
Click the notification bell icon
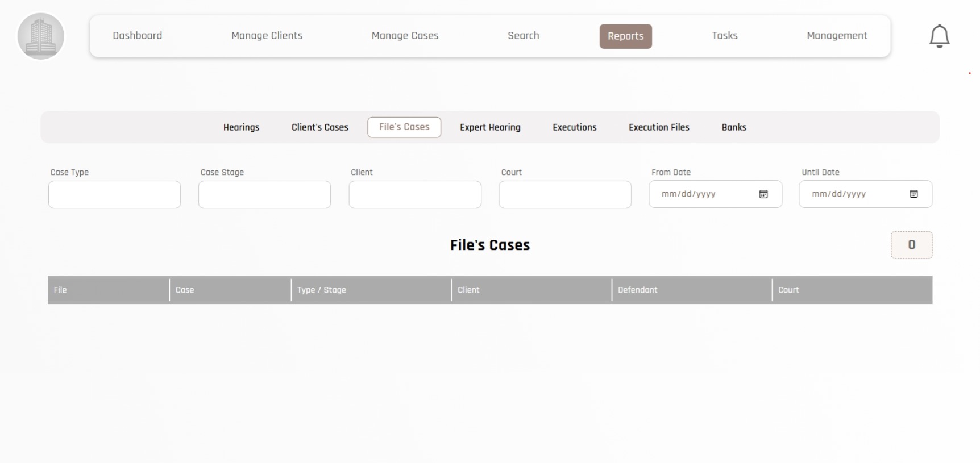click(x=939, y=36)
